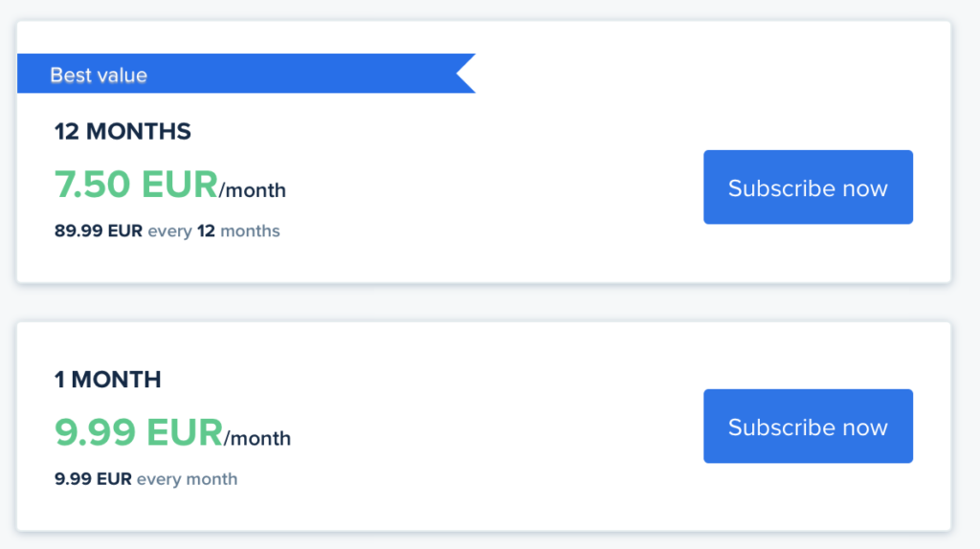Click the word 'every' after 89.99 EUR

pyautogui.click(x=169, y=231)
